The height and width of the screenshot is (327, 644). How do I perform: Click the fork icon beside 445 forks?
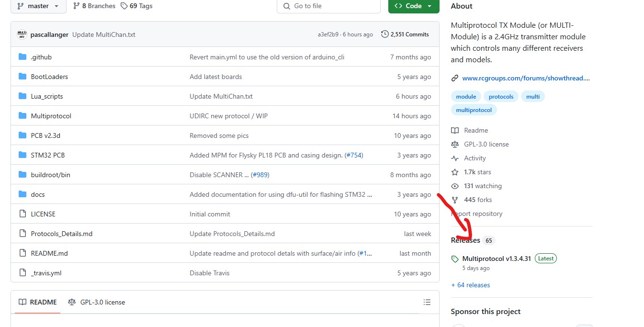(x=455, y=200)
